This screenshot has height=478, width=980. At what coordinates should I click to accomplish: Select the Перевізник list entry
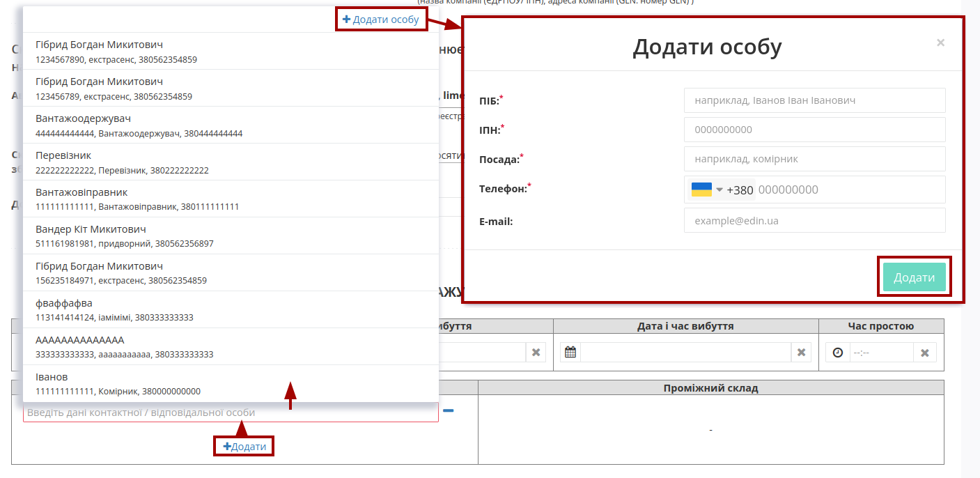tap(231, 162)
